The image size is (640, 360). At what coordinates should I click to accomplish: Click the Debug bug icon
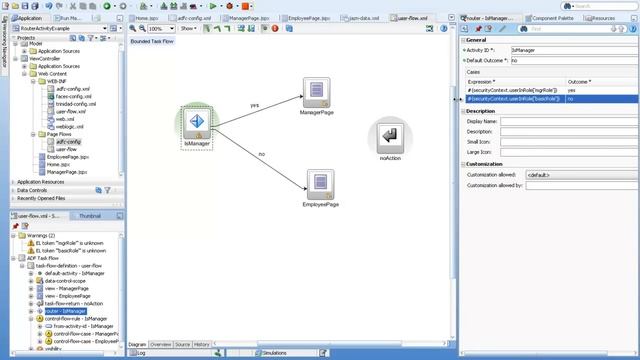229,6
